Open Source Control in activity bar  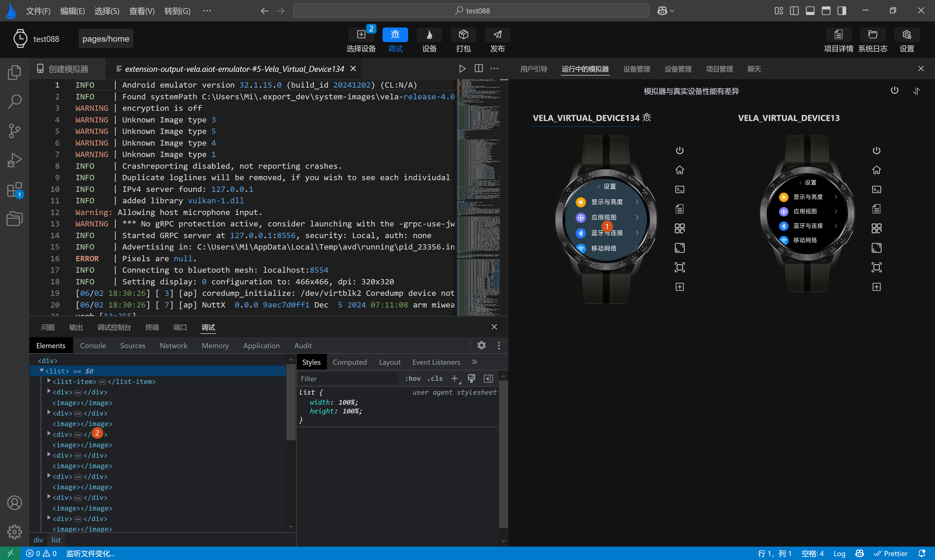(x=14, y=131)
